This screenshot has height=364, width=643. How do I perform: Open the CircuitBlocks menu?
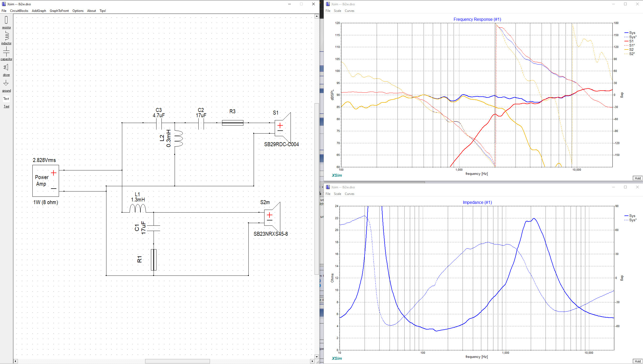pyautogui.click(x=19, y=11)
